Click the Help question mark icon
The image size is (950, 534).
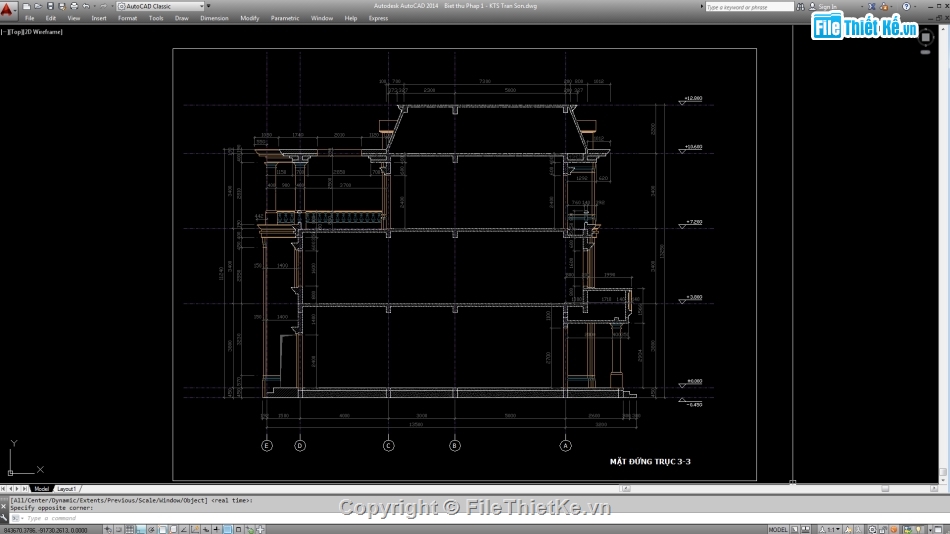tap(906, 7)
